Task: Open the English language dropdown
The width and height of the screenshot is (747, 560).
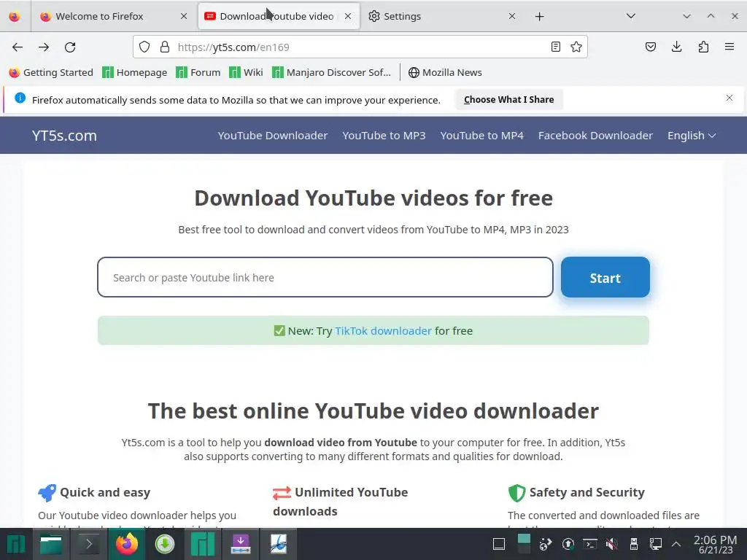Action: (692, 136)
